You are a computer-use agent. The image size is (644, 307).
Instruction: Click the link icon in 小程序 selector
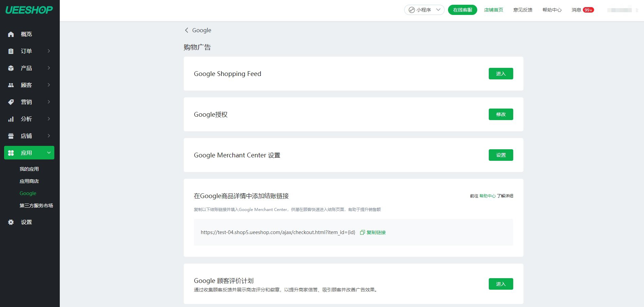pos(412,10)
